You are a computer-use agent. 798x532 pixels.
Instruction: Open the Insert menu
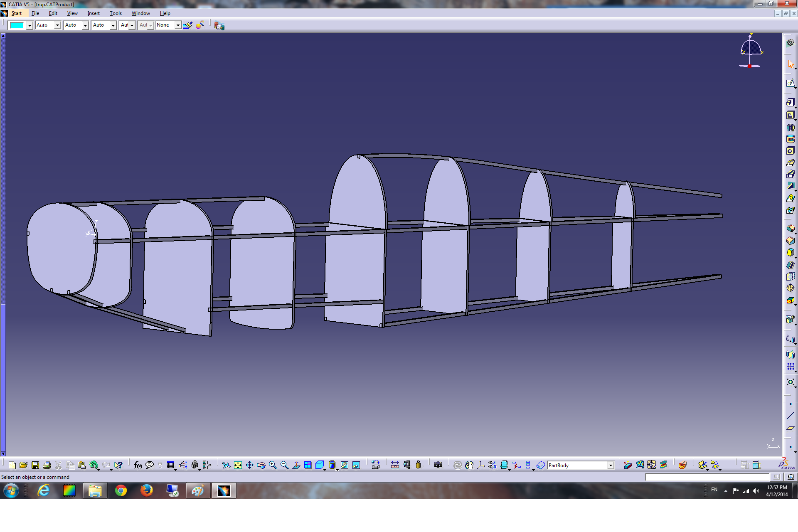(93, 13)
